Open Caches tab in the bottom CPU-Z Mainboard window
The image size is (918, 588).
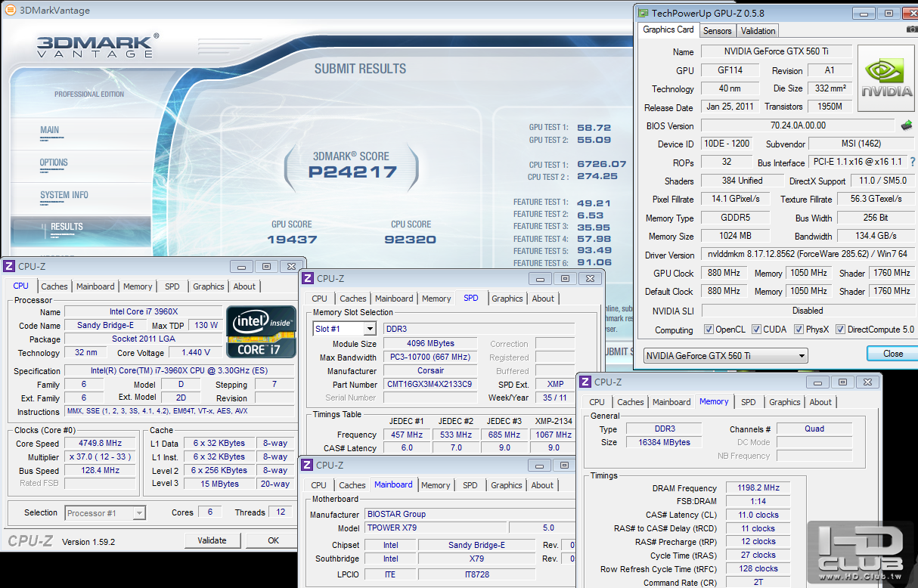point(352,485)
